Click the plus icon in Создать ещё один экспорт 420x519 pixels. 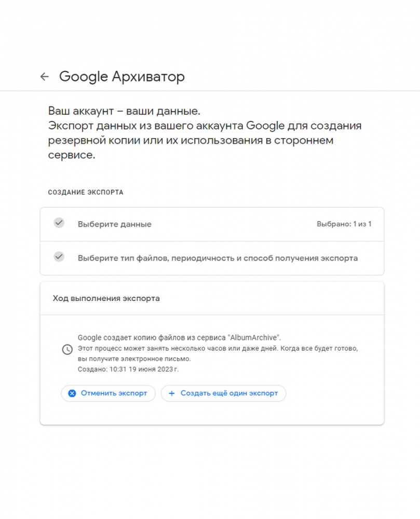coord(172,393)
